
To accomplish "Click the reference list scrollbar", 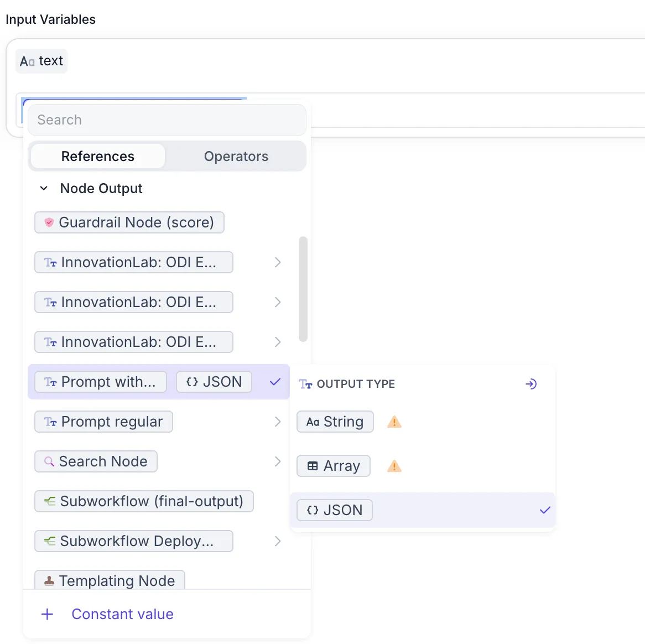I will [x=303, y=289].
